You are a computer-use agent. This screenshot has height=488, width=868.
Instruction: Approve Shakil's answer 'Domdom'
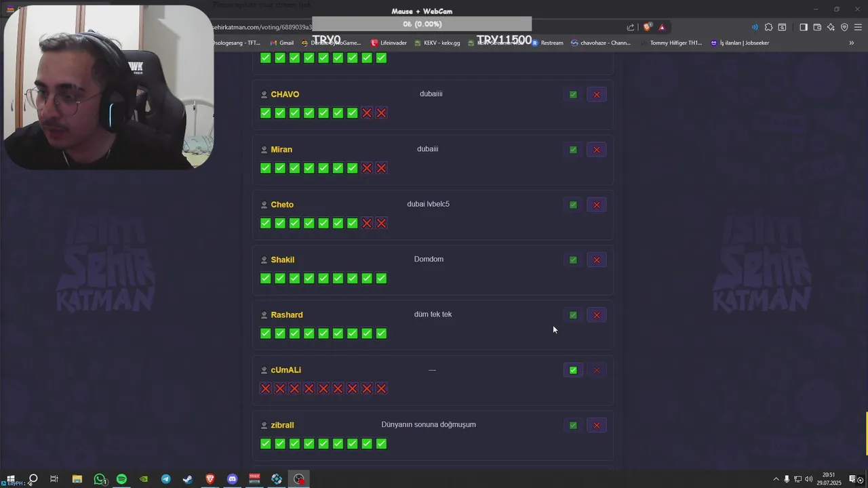(x=573, y=260)
